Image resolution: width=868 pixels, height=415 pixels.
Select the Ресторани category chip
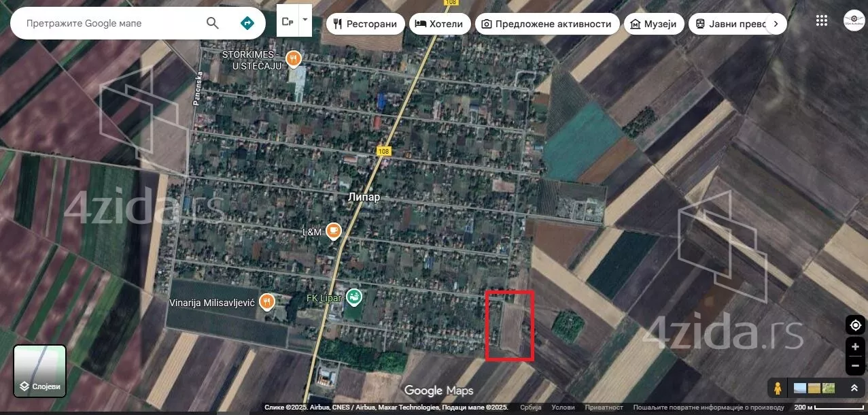pos(365,24)
